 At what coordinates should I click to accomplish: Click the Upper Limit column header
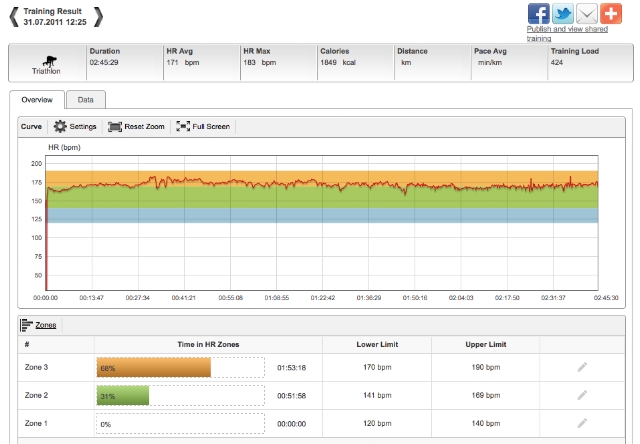[486, 344]
